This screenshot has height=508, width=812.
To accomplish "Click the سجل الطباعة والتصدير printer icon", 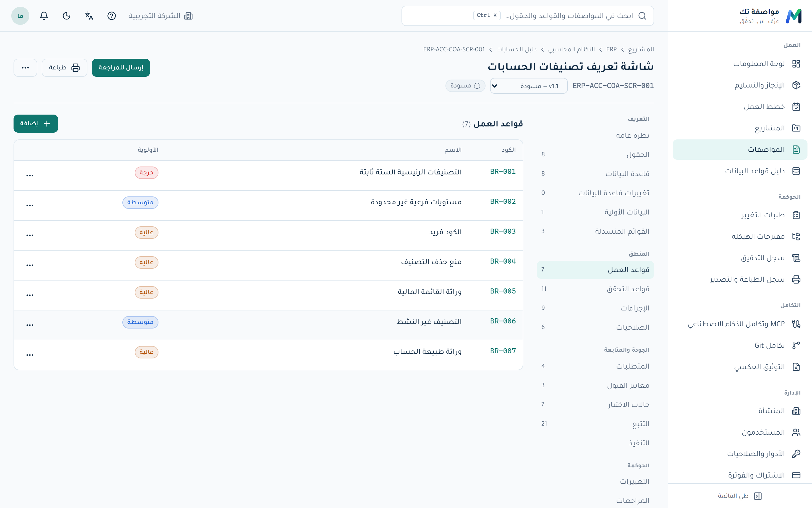I will [796, 279].
